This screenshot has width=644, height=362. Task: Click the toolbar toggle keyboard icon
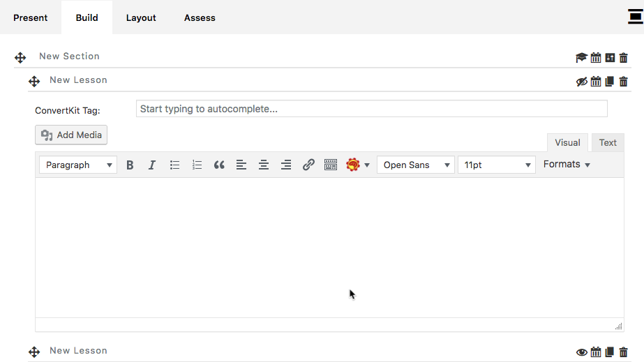click(x=331, y=165)
